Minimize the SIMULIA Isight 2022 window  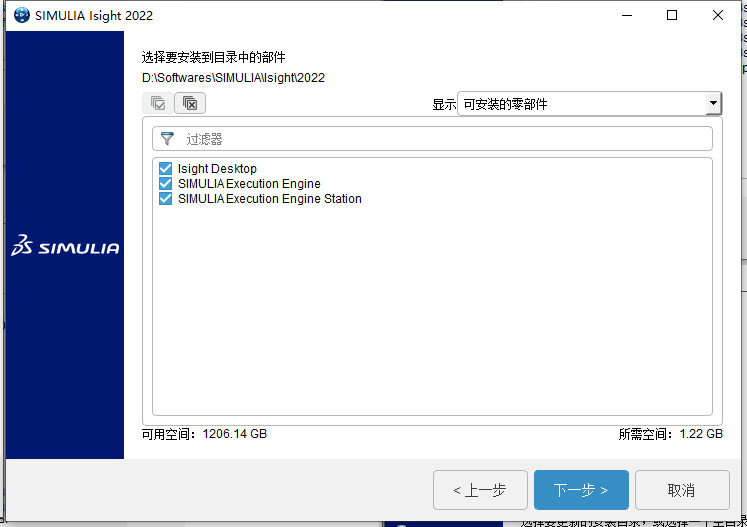click(x=627, y=15)
